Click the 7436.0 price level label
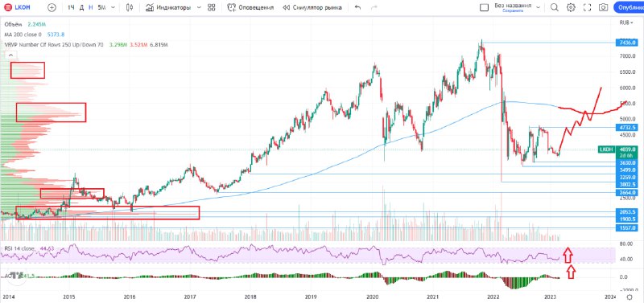The image size is (644, 303). 626,43
